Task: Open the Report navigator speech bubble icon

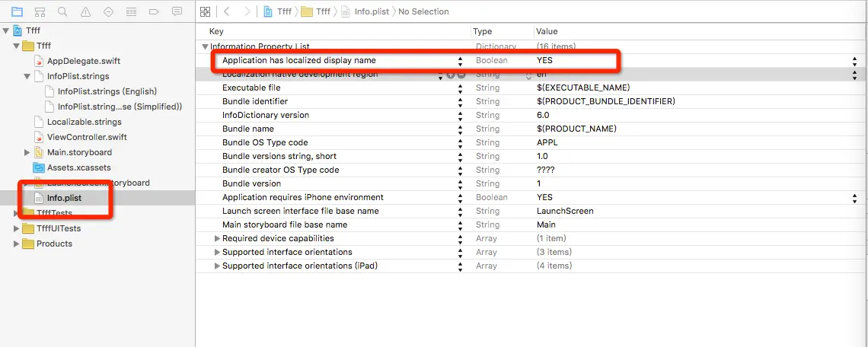Action: 177,11
